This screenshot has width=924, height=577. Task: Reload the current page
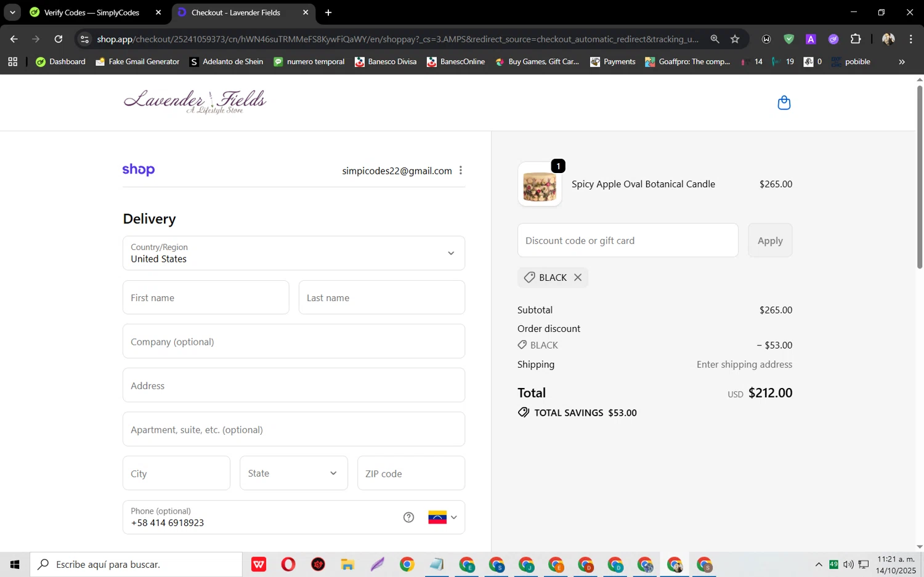tap(59, 39)
